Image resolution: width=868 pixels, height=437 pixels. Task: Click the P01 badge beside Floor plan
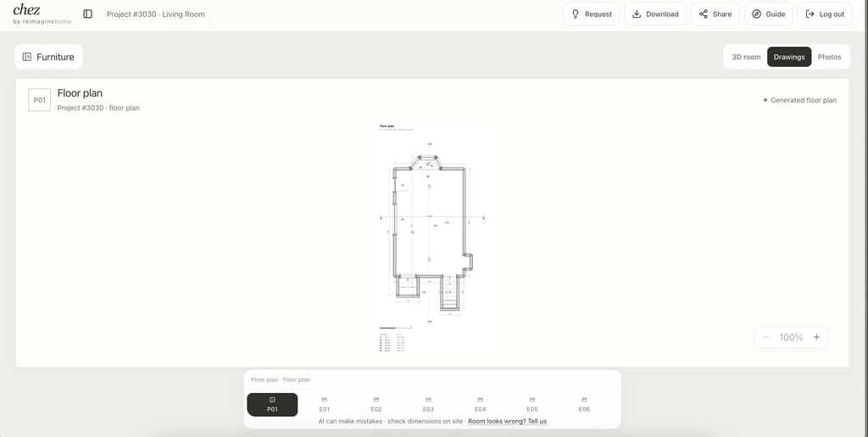(39, 100)
